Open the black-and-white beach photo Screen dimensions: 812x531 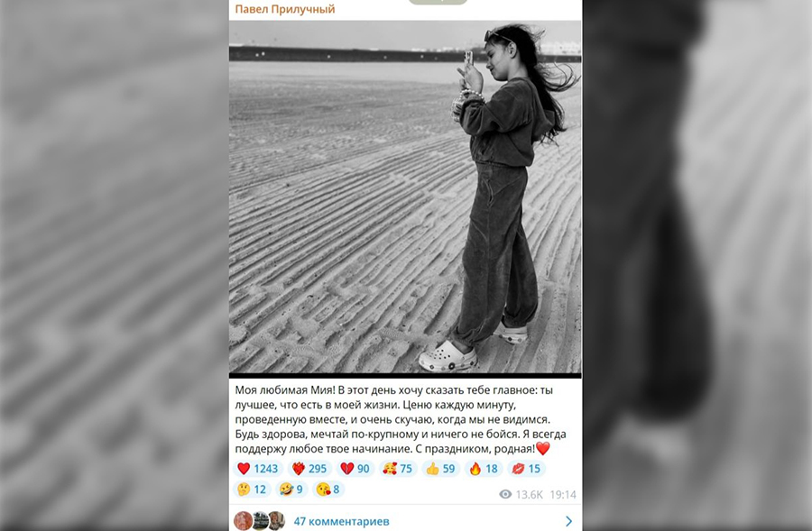click(x=405, y=197)
